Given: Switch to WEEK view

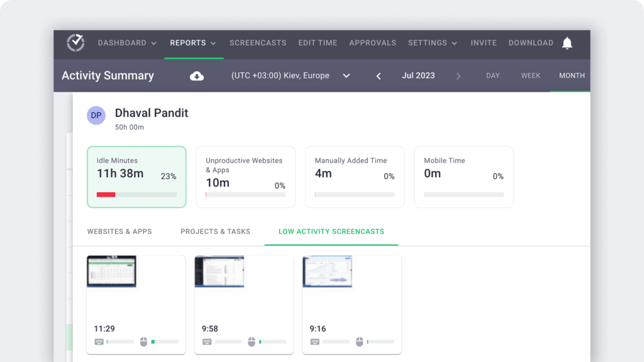Looking at the screenshot, I should (x=530, y=75).
